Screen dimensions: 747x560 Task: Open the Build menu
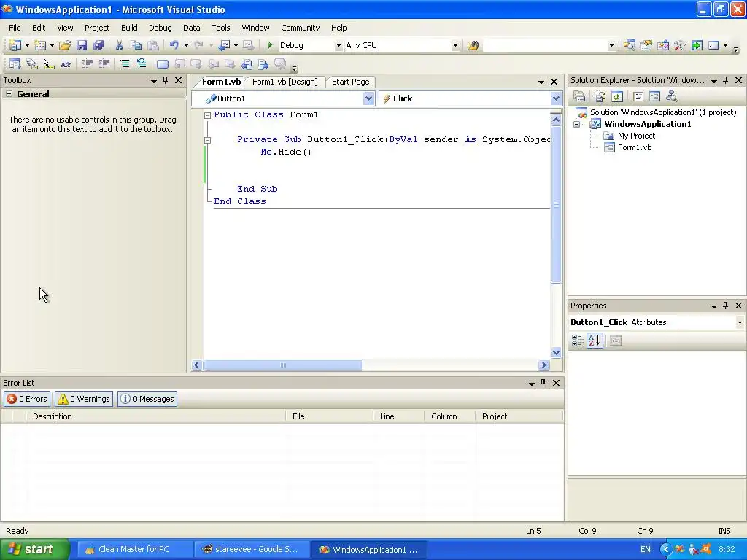coord(129,28)
